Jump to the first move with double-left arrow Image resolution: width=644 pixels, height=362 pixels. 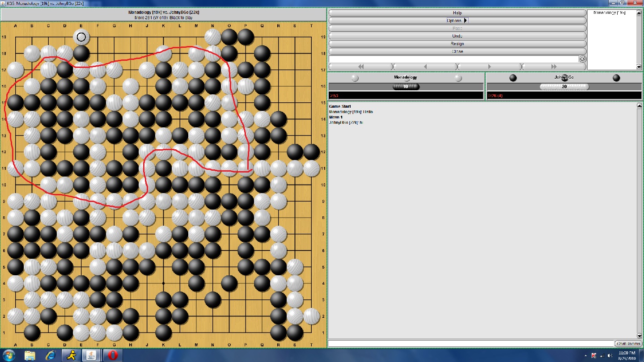pyautogui.click(x=360, y=67)
